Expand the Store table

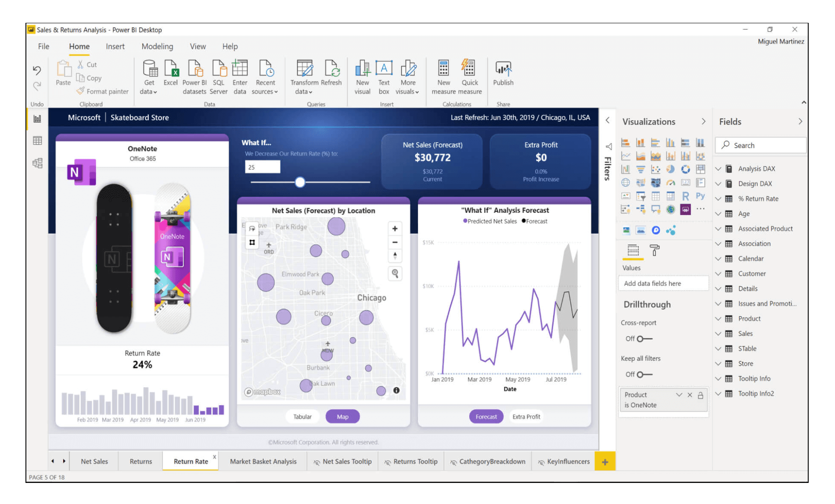point(718,364)
